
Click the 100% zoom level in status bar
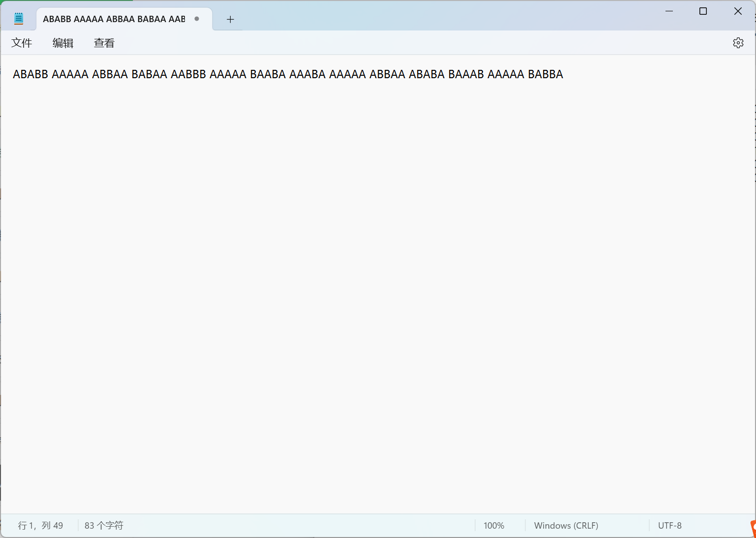point(494,526)
